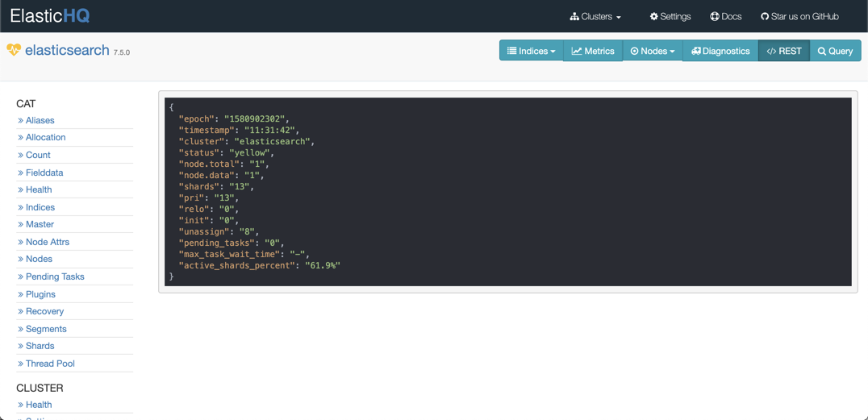Click the active_shards_percent value 61.9%
Viewport: 868px width, 420px height.
(x=322, y=265)
